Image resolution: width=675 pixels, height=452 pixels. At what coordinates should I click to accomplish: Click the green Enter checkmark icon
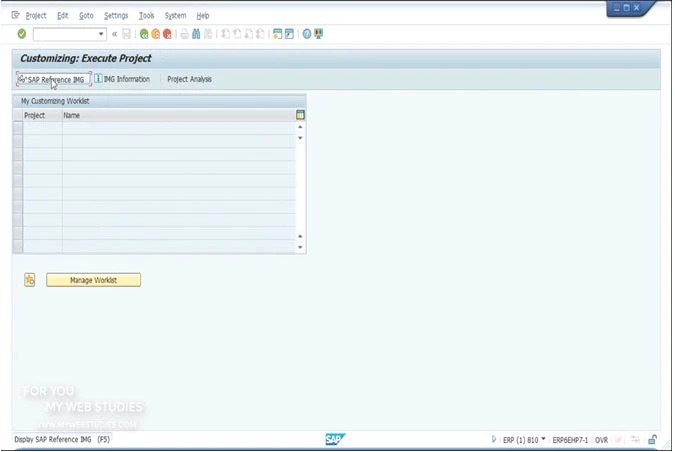coord(22,34)
